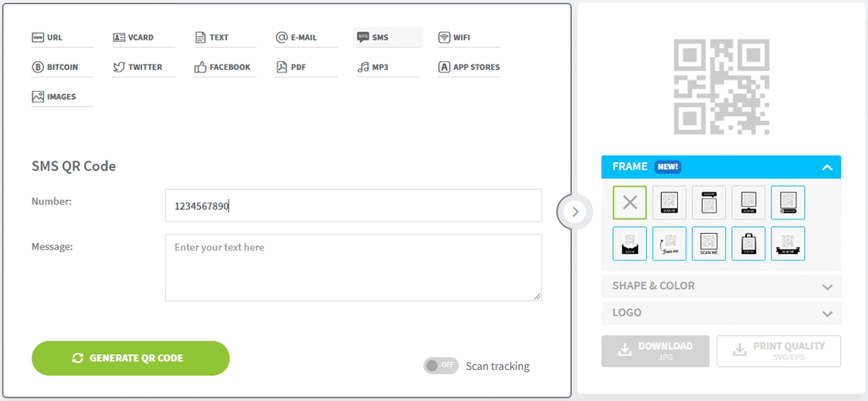Pick the envelope frame style
Screen dimensions: 868x401
629,243
